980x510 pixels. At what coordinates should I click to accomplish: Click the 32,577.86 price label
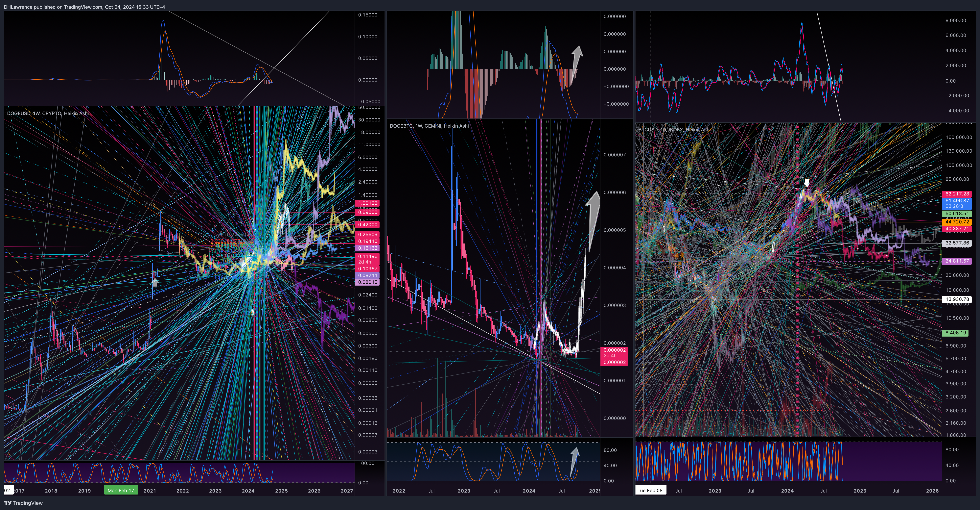[957, 243]
